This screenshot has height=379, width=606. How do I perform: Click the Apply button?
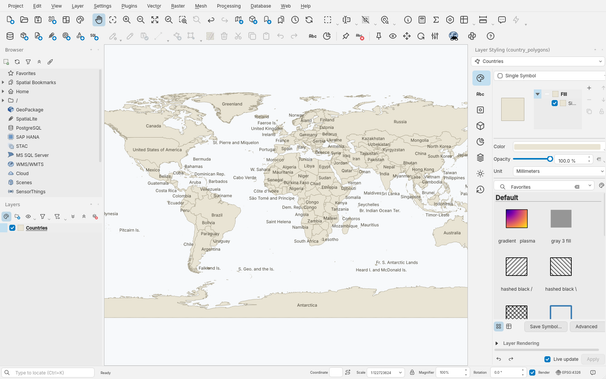click(592, 359)
